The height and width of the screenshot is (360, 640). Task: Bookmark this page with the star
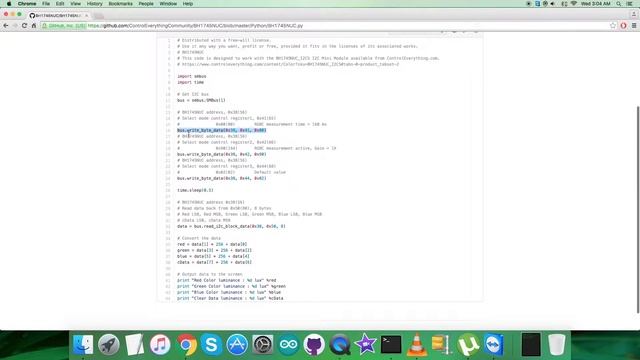[613, 25]
